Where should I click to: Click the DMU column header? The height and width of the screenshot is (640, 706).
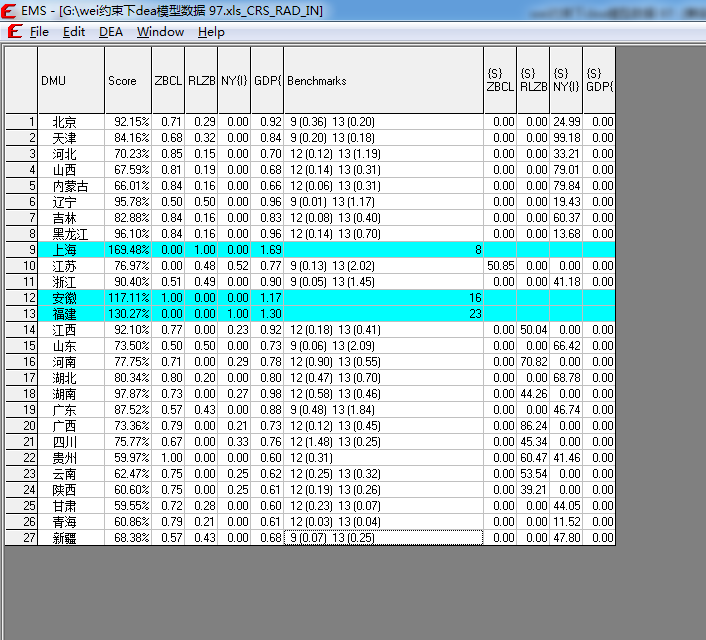pyautogui.click(x=71, y=81)
